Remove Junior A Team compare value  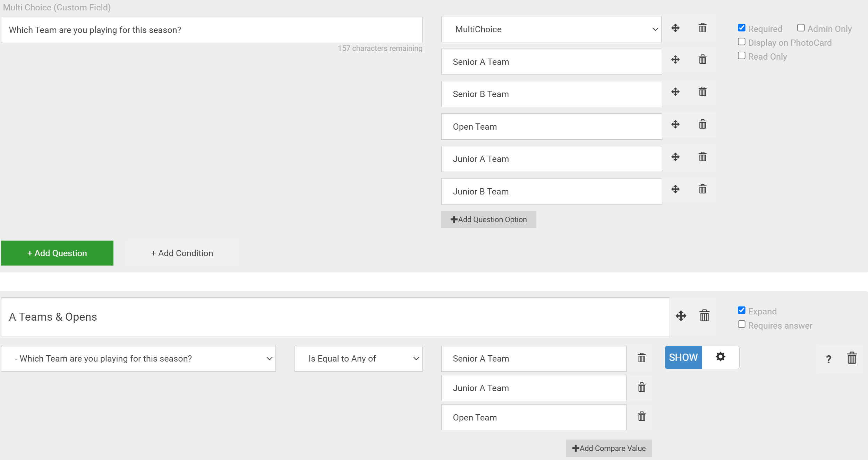point(641,388)
